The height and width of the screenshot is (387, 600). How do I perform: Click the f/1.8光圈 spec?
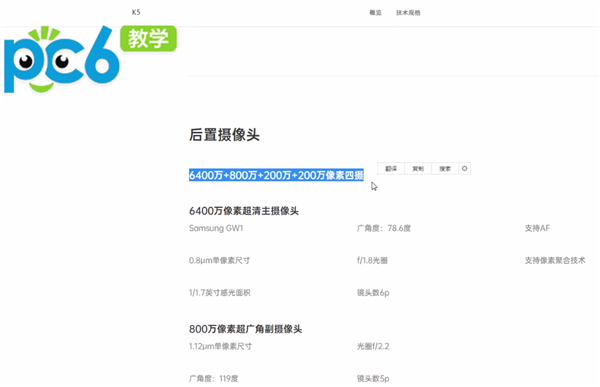click(372, 260)
